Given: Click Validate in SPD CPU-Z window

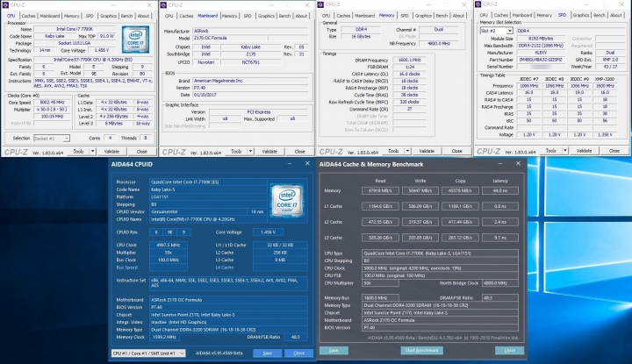Looking at the screenshot, I should tap(584, 151).
